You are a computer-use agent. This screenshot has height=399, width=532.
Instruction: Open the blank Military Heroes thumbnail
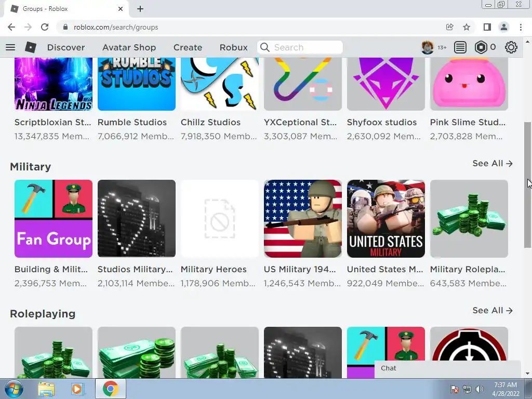[x=220, y=219]
